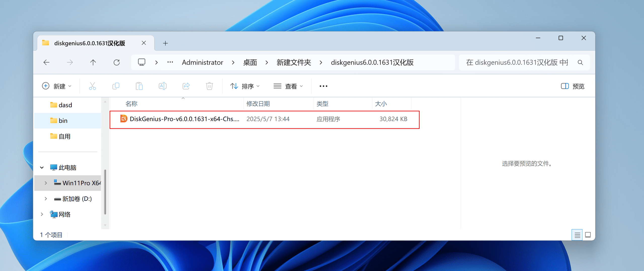The height and width of the screenshot is (271, 644).
Task: Click the Cut scissors icon
Action: click(x=92, y=86)
